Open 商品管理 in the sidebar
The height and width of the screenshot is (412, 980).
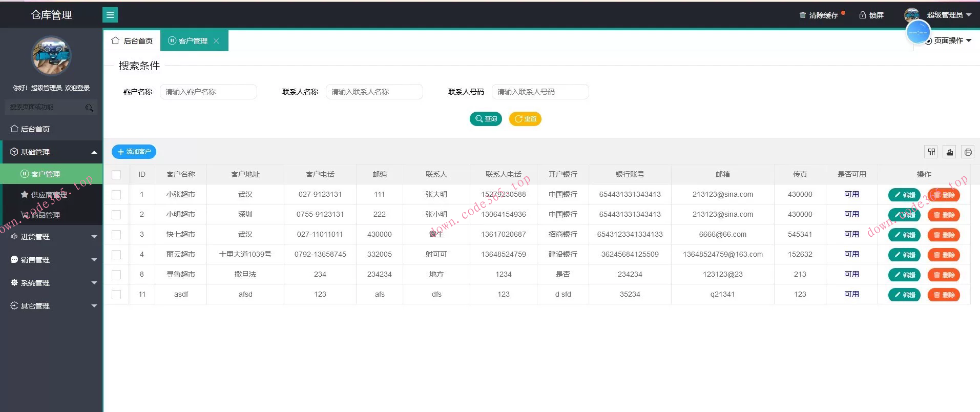click(x=51, y=215)
